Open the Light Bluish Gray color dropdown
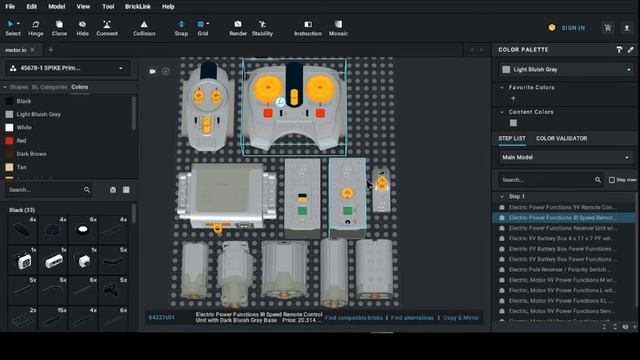Image resolution: width=640 pixels, height=360 pixels. (567, 70)
